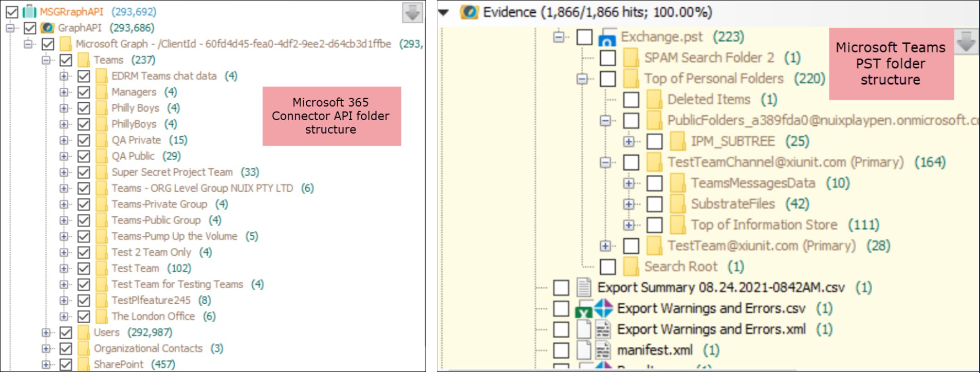Check the manifest.xml checkbox

click(561, 350)
